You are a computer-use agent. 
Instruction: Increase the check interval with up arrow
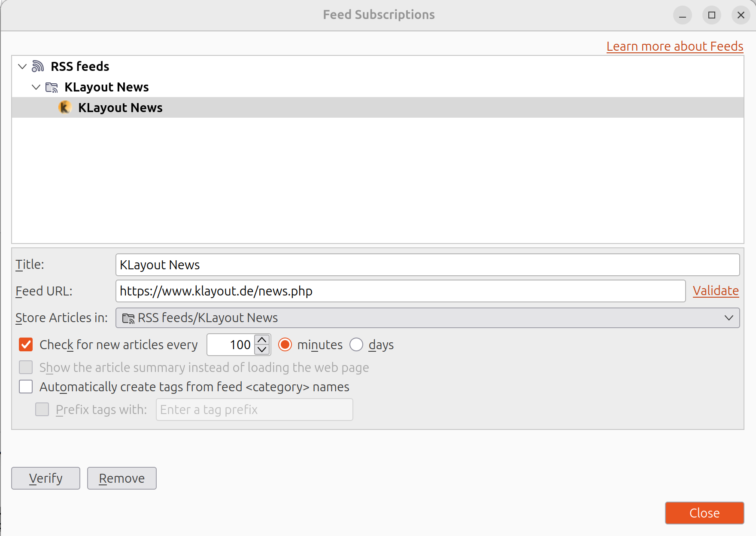262,340
